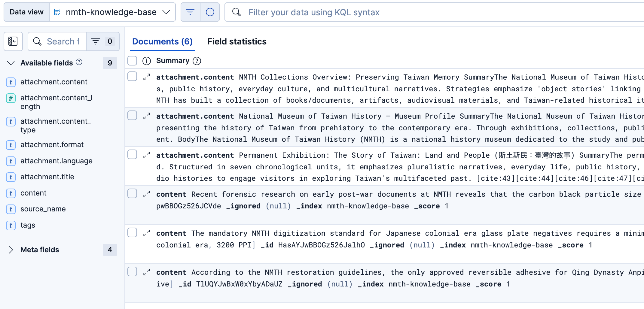Click the Available fields count badge 9
644x309 pixels.
click(x=110, y=63)
